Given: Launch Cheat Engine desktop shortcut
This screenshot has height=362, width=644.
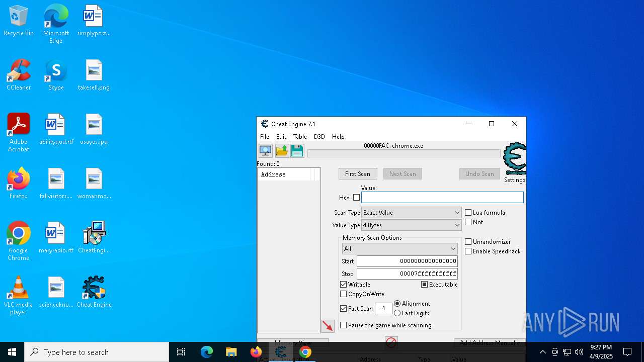Looking at the screenshot, I should pyautogui.click(x=94, y=292).
